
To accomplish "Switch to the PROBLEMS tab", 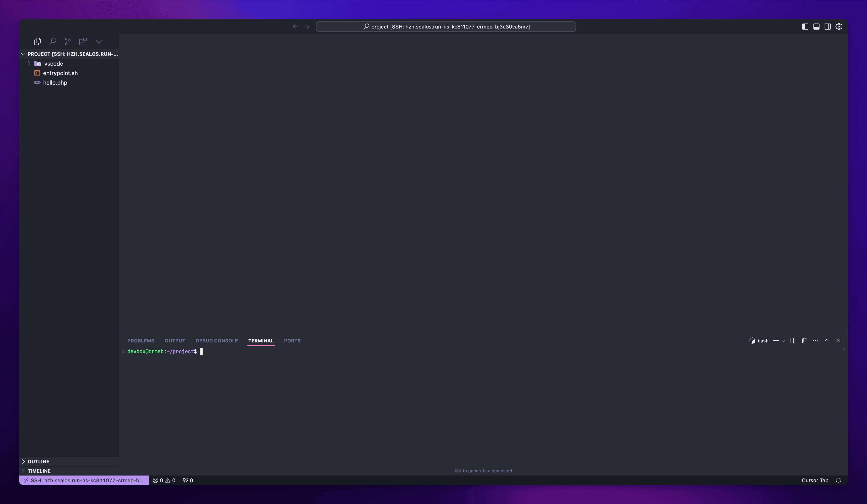I will click(141, 341).
